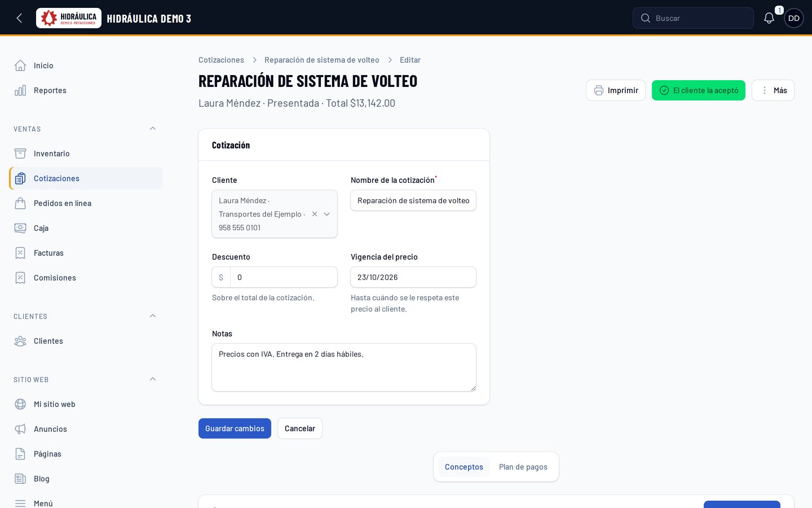812x508 pixels.
Task: Clear the selected Cliente with the X
Action: [x=315, y=214]
